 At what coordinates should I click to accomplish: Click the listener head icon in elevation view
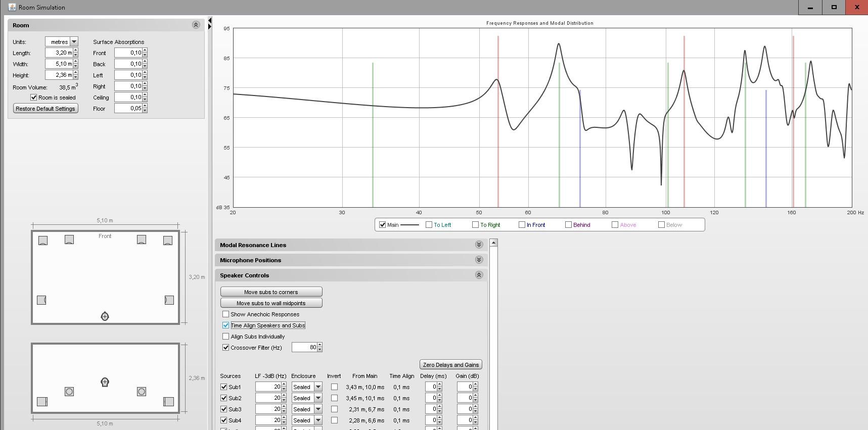[105, 382]
